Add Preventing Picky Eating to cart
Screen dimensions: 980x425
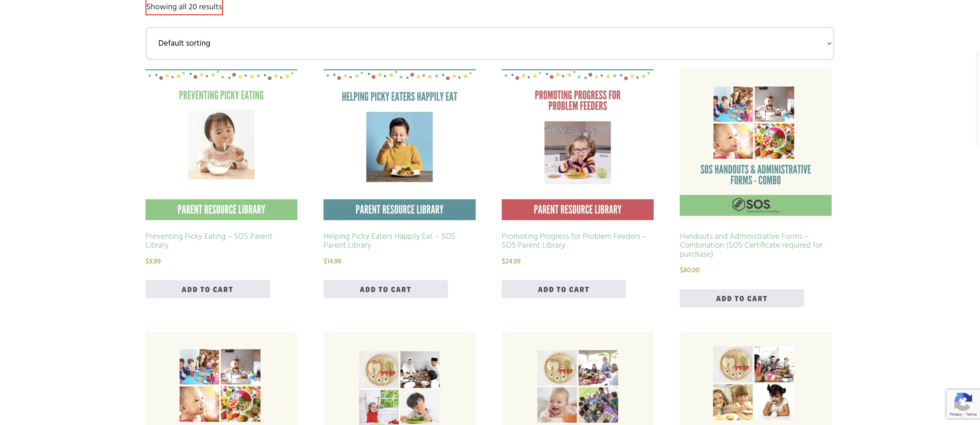point(207,289)
